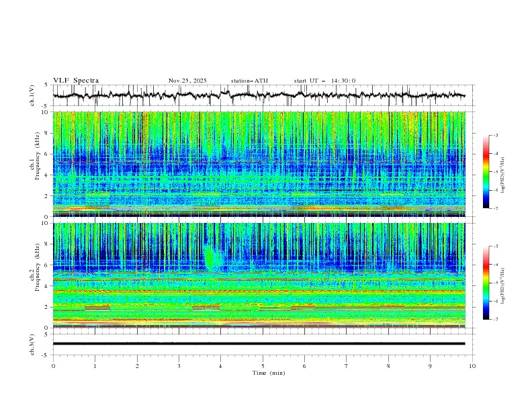The width and height of the screenshot is (532, 411).
Task: Click the ch.1(V) axis label at top
Action: click(33, 95)
